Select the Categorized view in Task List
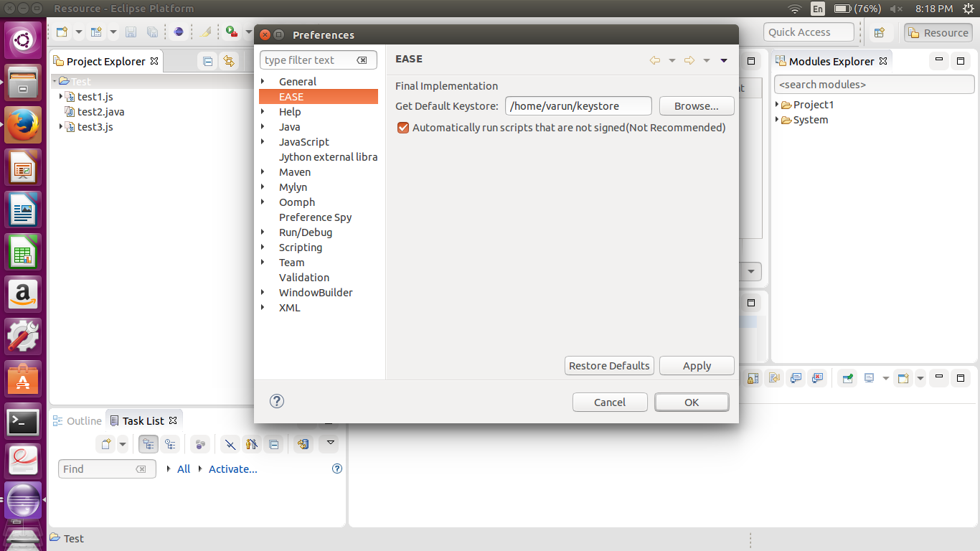The image size is (980, 551). (149, 445)
